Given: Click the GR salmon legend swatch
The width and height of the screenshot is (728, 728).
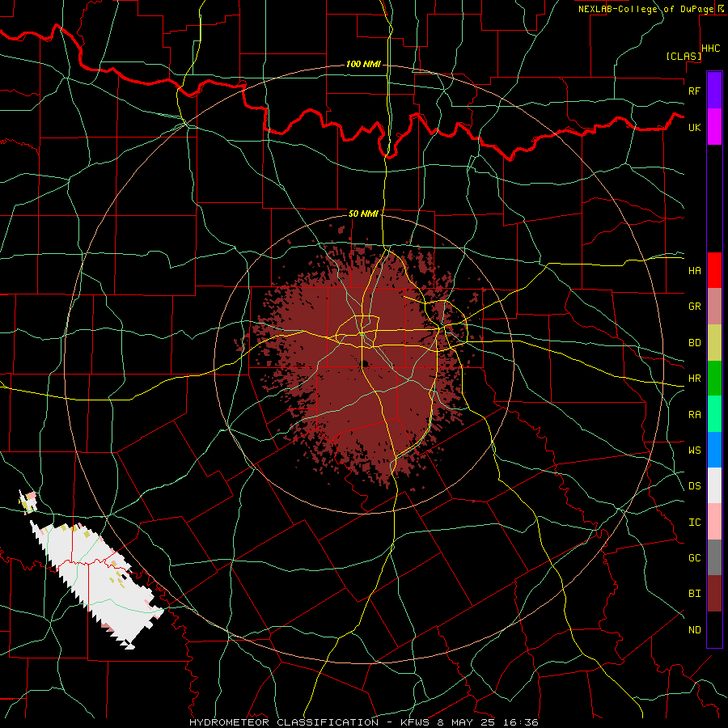Looking at the screenshot, I should click(x=714, y=306).
